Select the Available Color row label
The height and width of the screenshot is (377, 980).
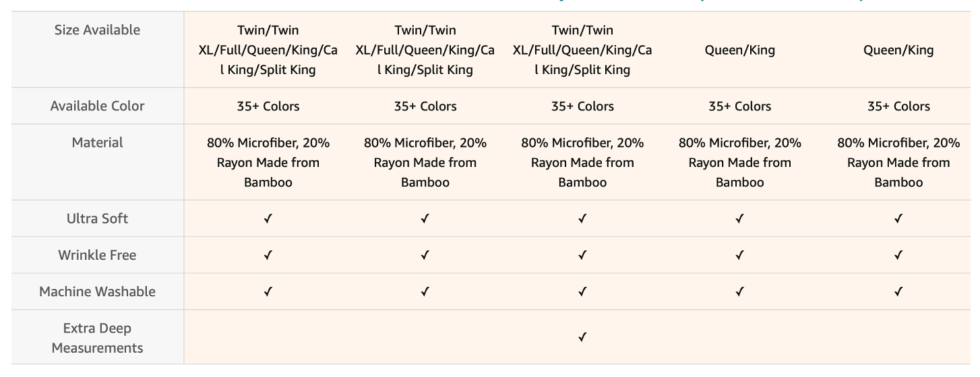pos(98,106)
